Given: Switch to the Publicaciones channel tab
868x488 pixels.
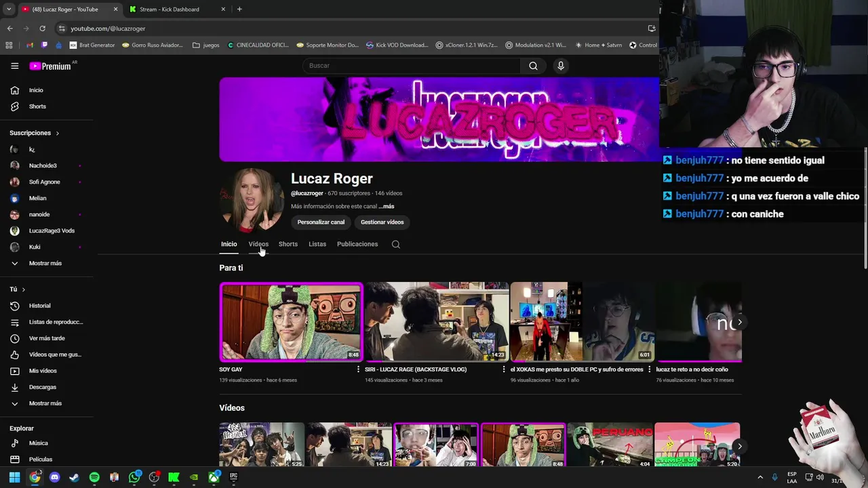Looking at the screenshot, I should point(357,244).
